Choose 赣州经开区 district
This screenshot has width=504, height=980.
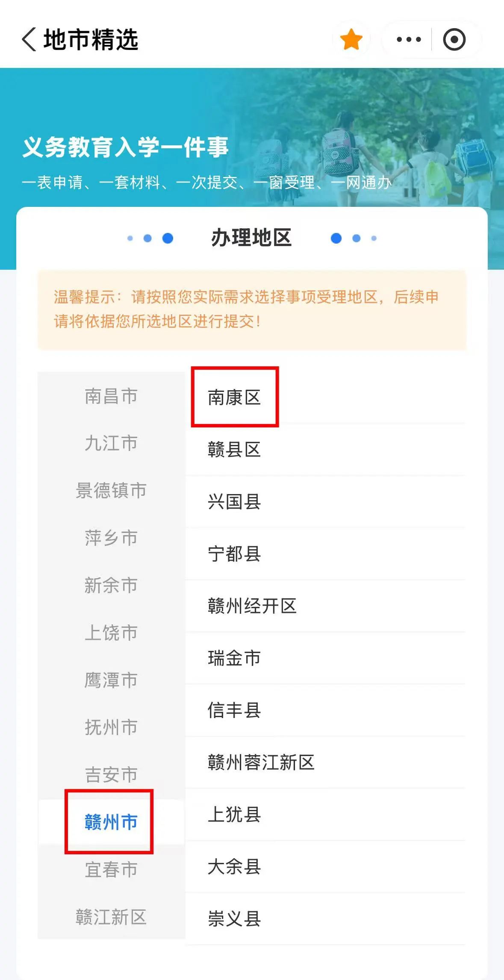click(x=252, y=606)
